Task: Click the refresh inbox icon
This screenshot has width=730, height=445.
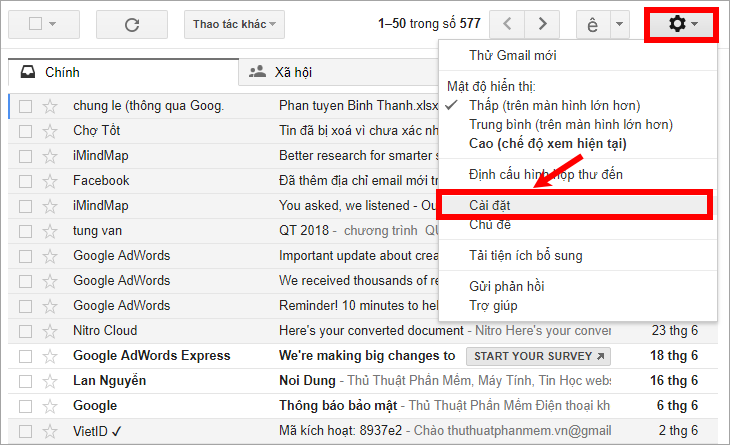Action: coord(132,24)
